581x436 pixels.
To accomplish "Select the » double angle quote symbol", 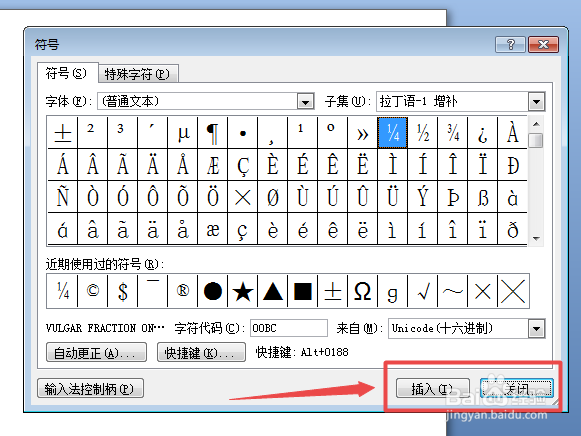I will point(363,133).
